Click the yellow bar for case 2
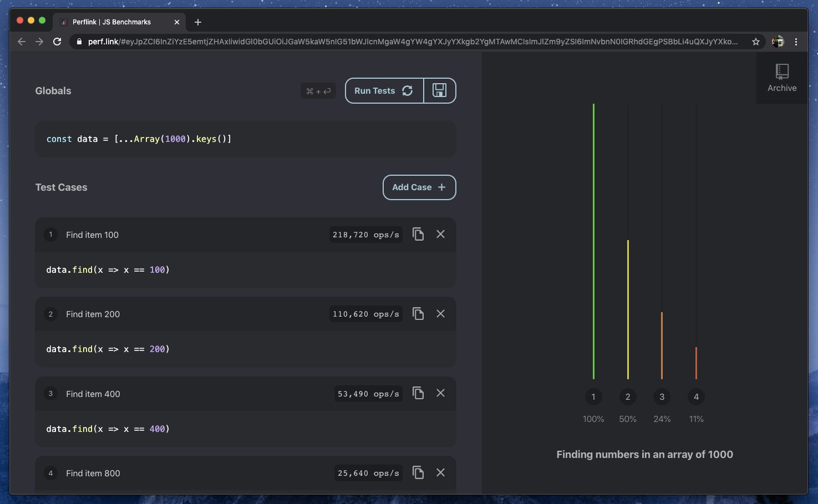This screenshot has height=504, width=818. [628, 309]
